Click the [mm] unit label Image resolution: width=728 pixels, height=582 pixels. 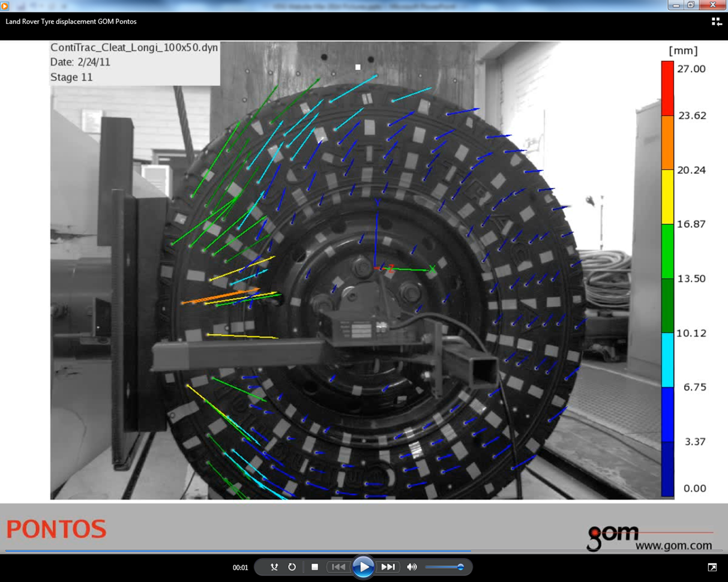pos(684,51)
